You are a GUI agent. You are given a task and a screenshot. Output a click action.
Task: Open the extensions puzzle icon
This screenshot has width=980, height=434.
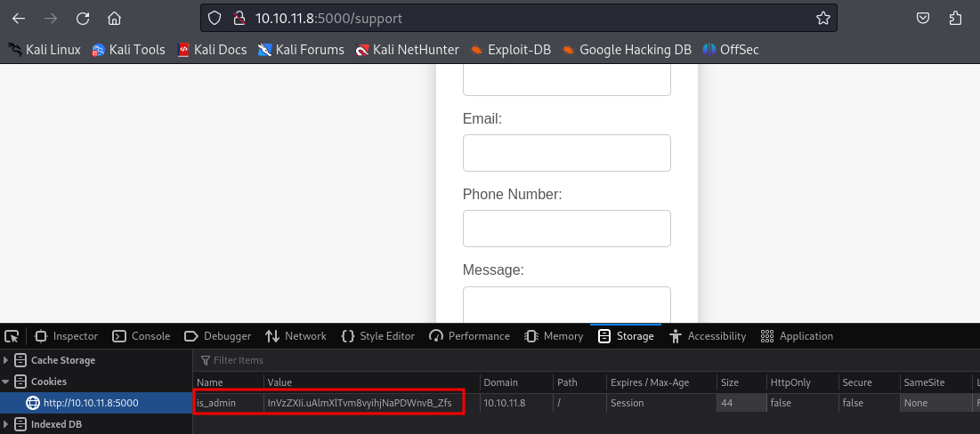[x=956, y=18]
